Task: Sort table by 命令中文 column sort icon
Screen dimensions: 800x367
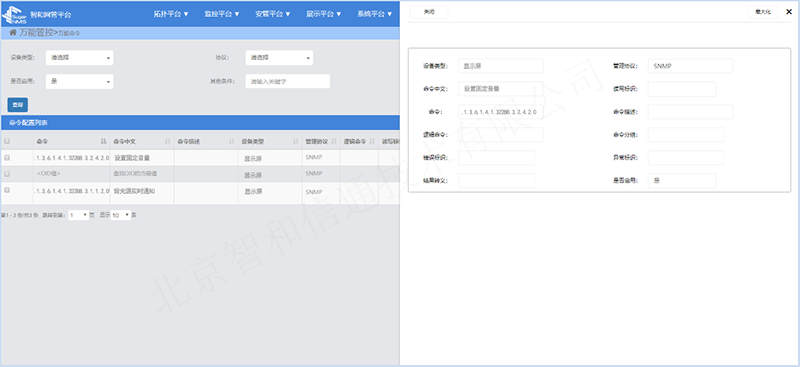Action: click(x=168, y=141)
